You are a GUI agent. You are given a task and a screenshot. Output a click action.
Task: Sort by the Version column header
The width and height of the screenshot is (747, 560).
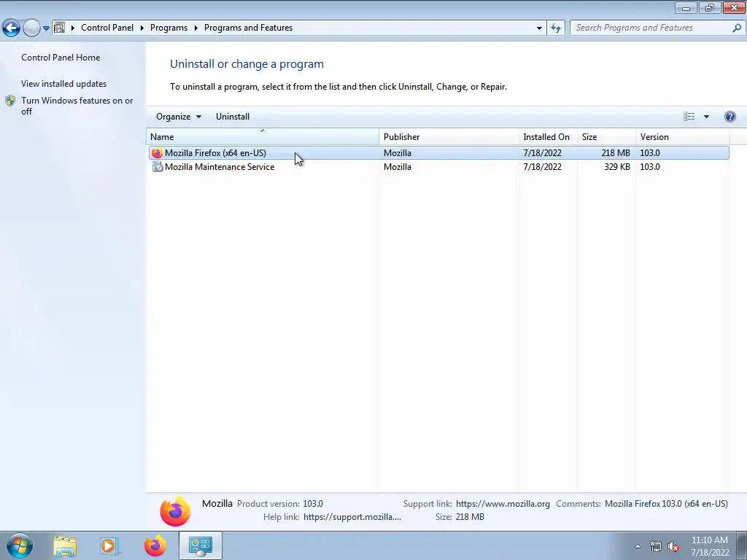(682, 136)
